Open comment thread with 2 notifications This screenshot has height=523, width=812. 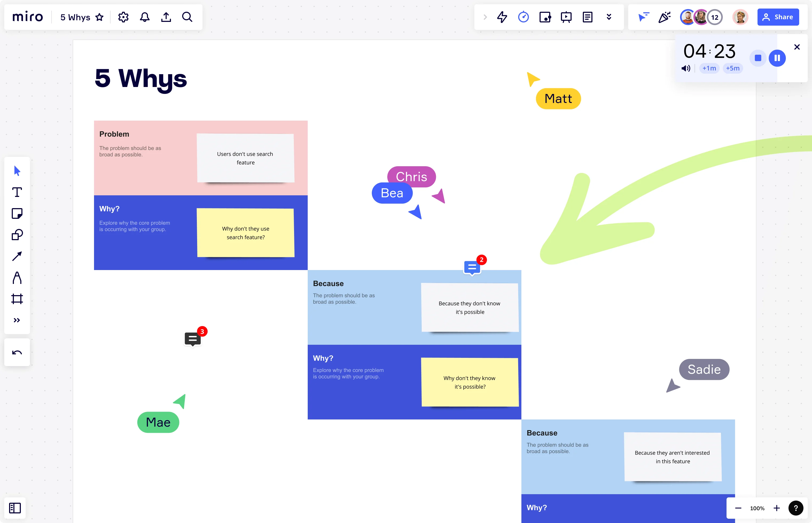click(473, 268)
